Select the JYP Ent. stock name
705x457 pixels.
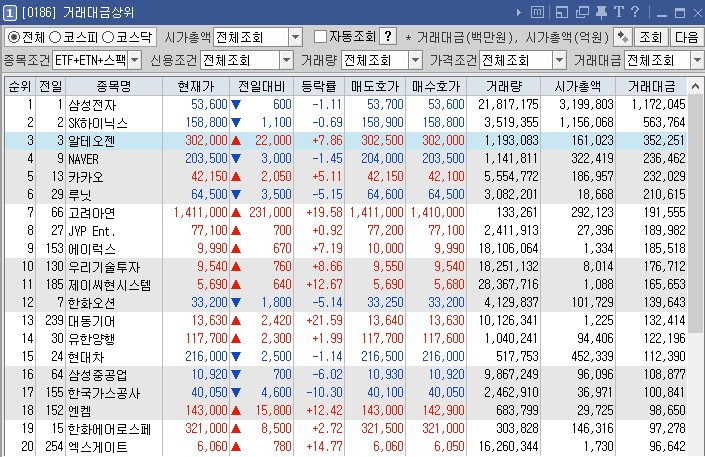coord(92,231)
